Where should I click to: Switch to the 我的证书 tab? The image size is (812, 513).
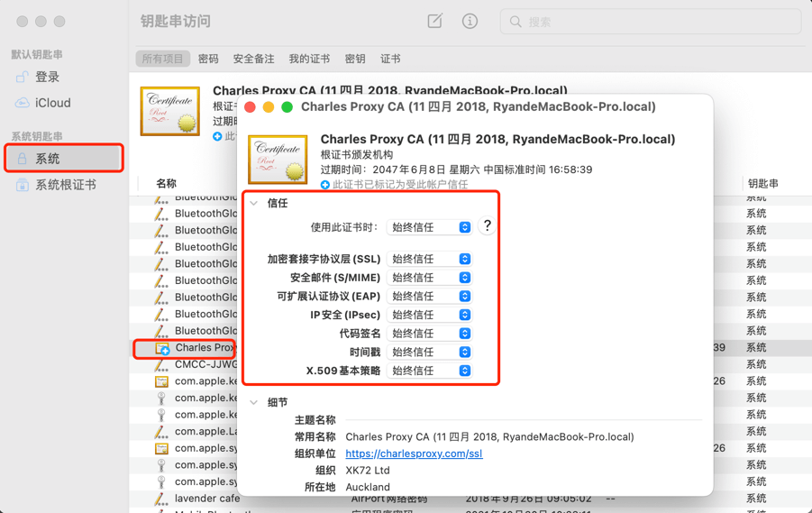[309, 59]
